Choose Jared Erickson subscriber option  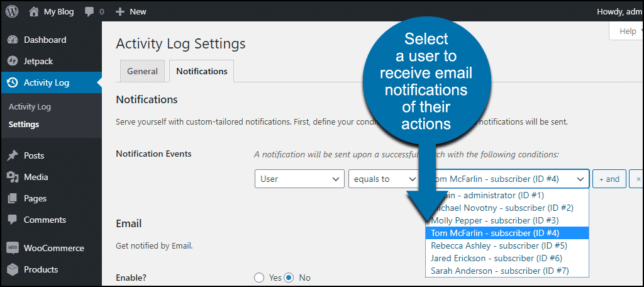click(508, 258)
